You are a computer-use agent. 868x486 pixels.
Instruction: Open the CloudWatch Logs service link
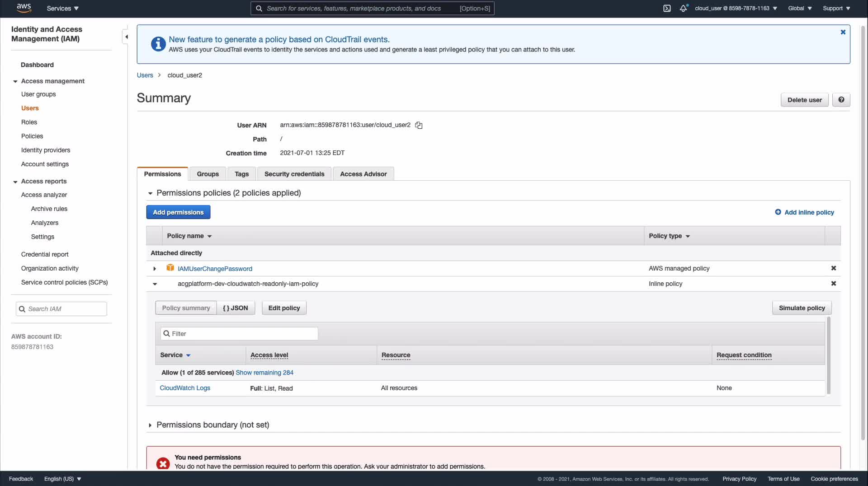coord(185,388)
